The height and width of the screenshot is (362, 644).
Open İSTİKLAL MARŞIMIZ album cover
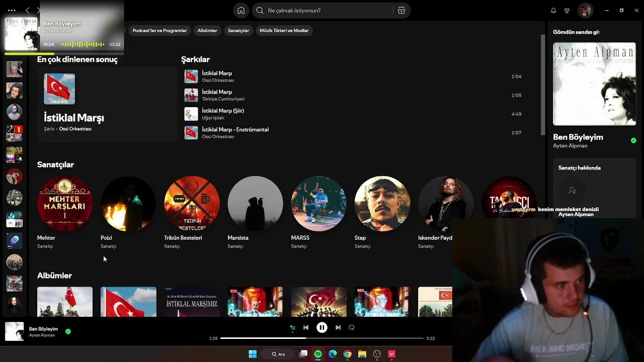point(192,302)
